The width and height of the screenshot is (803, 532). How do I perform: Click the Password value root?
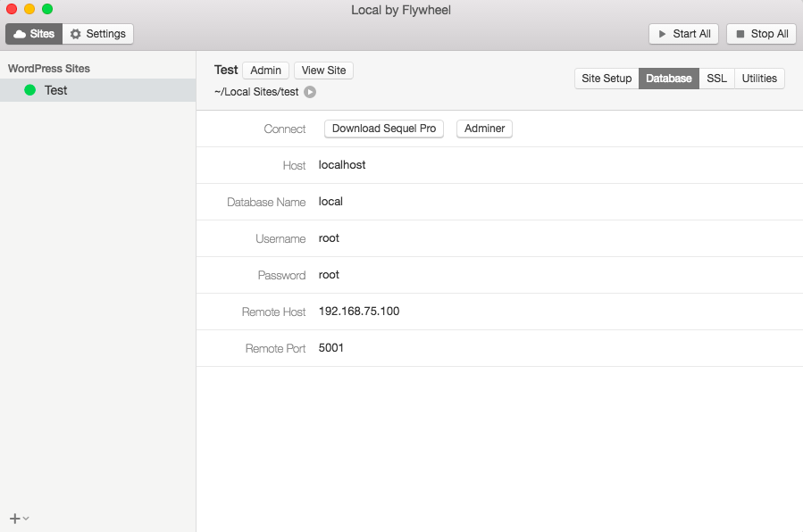[x=329, y=275]
